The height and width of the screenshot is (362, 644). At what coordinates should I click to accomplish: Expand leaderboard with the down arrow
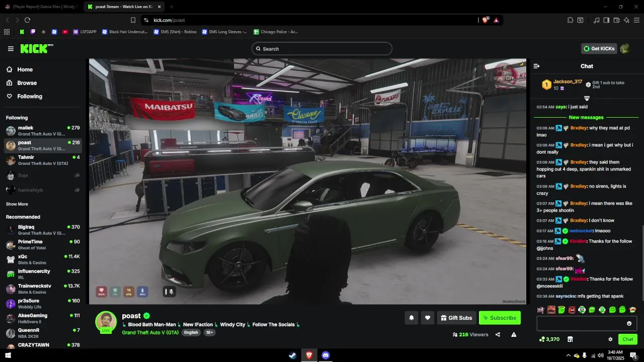click(587, 98)
